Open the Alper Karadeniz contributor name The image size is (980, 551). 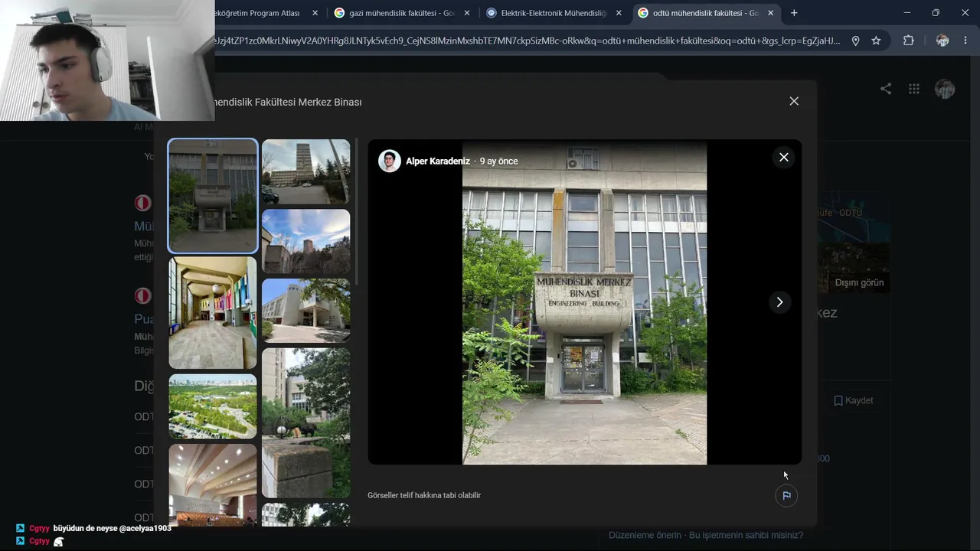(438, 161)
